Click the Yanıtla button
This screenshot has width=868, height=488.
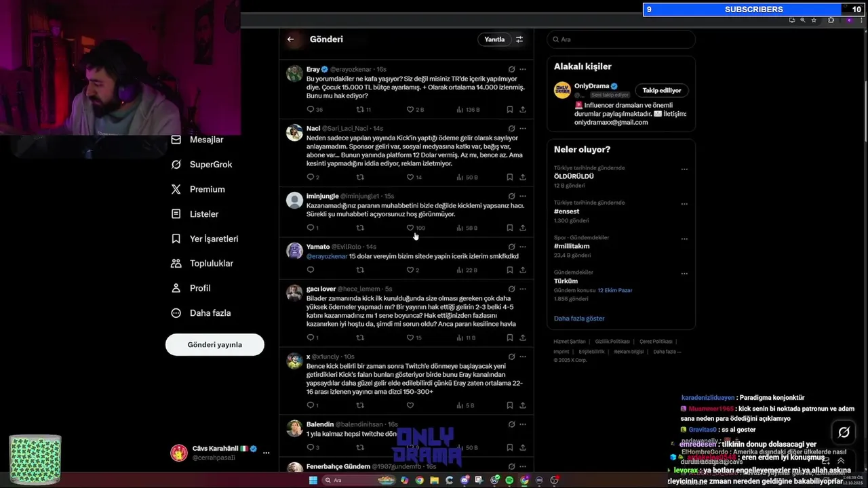pos(494,39)
